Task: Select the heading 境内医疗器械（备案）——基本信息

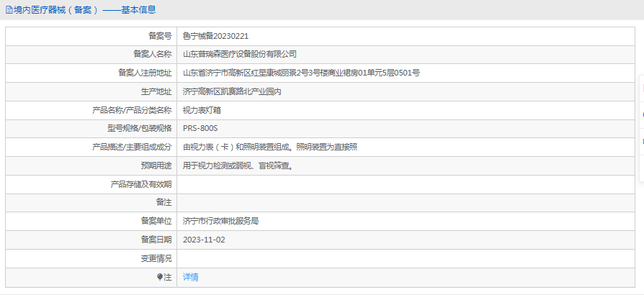Action: tap(84, 10)
